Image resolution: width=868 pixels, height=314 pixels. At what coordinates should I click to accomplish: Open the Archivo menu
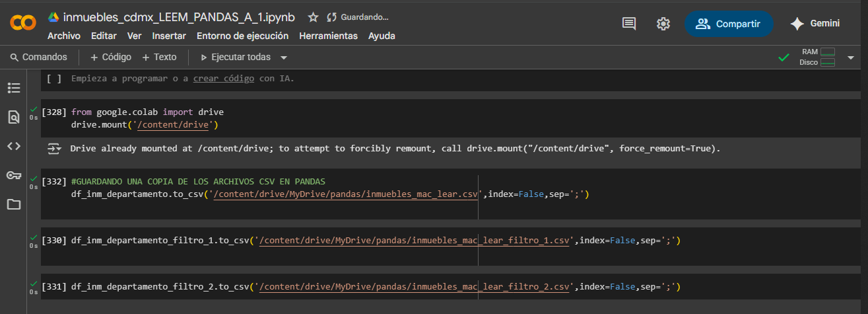pyautogui.click(x=64, y=36)
